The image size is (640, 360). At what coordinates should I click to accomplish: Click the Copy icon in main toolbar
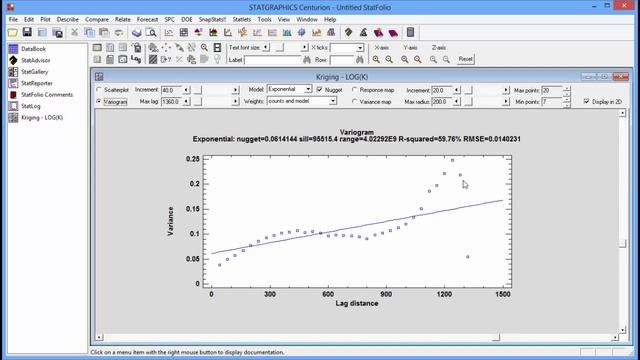click(x=89, y=33)
